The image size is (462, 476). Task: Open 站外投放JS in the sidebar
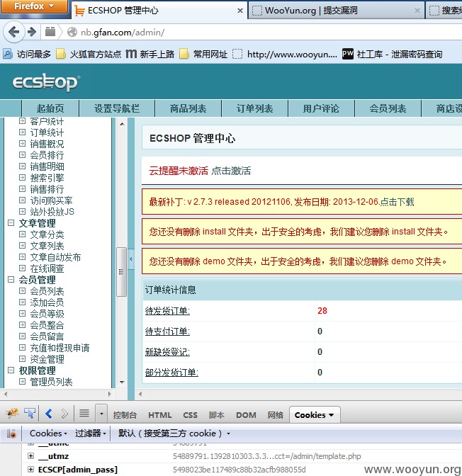pos(52,212)
